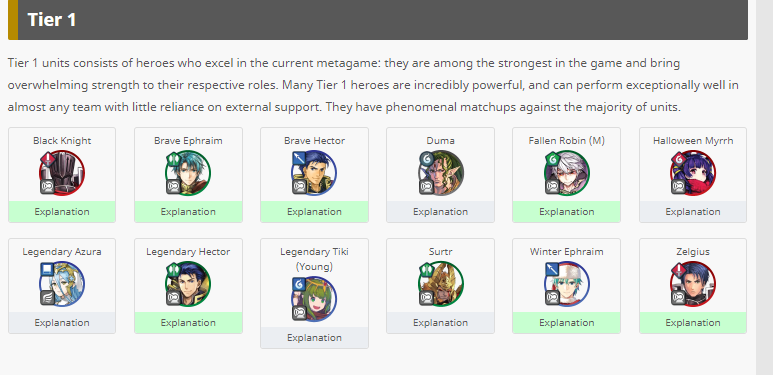Open Brave Hector's hero portrait
The image size is (773, 375).
pyautogui.click(x=314, y=173)
